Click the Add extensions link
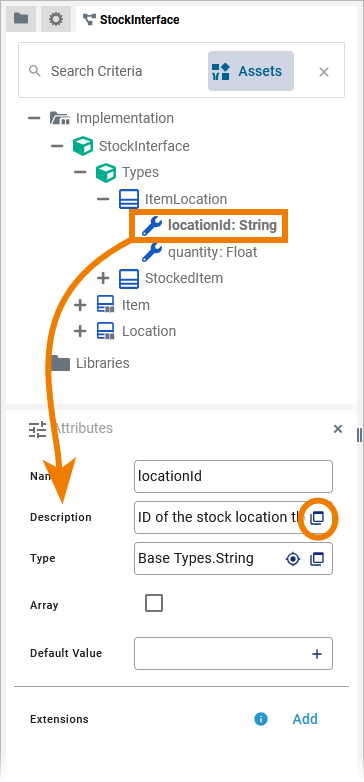The width and height of the screenshot is (364, 782). click(x=305, y=719)
